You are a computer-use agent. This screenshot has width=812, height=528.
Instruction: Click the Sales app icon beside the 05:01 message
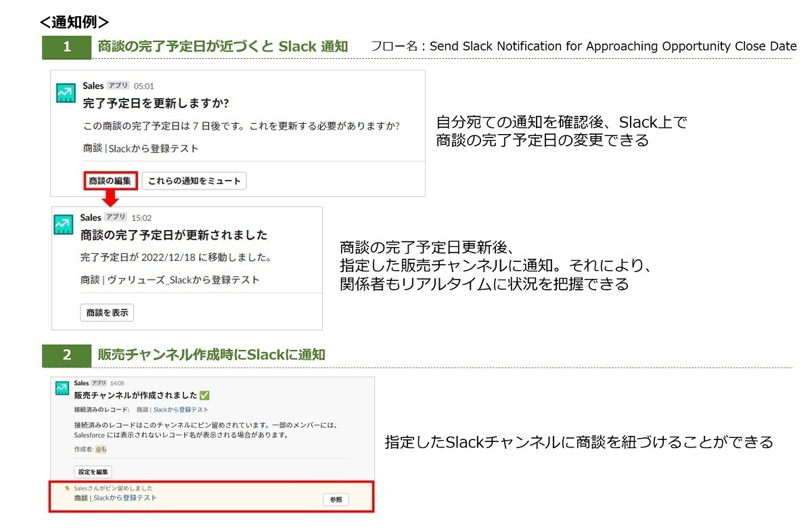point(66,94)
